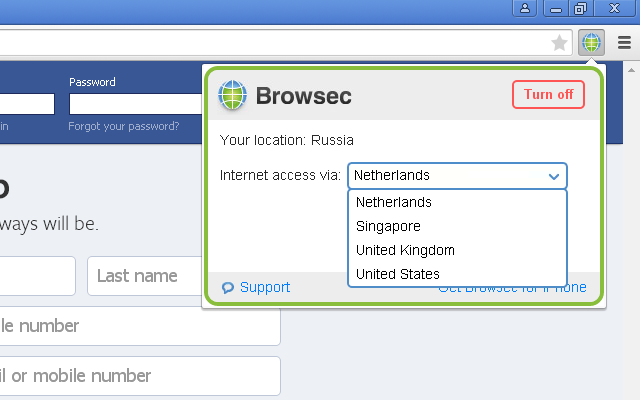Click the Forgot your password link
Image resolution: width=640 pixels, height=400 pixels.
[124, 127]
